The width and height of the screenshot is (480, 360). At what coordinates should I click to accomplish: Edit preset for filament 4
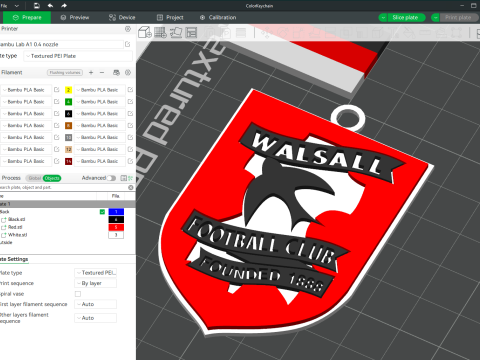130,102
